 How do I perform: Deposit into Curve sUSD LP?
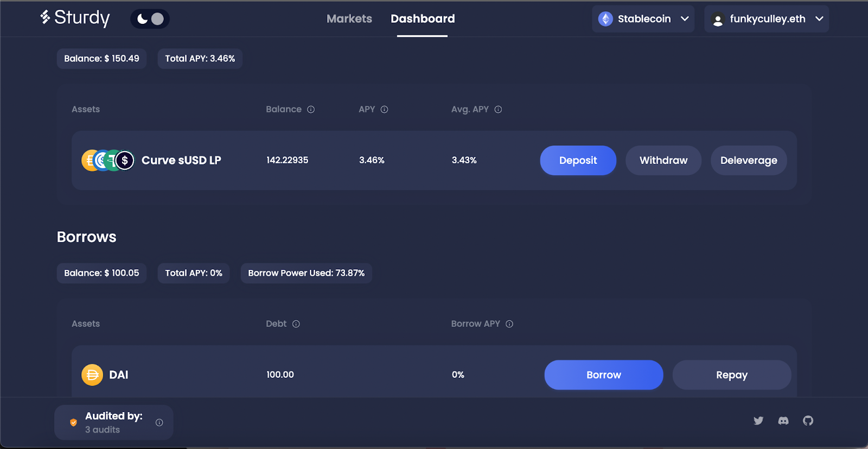click(x=578, y=160)
